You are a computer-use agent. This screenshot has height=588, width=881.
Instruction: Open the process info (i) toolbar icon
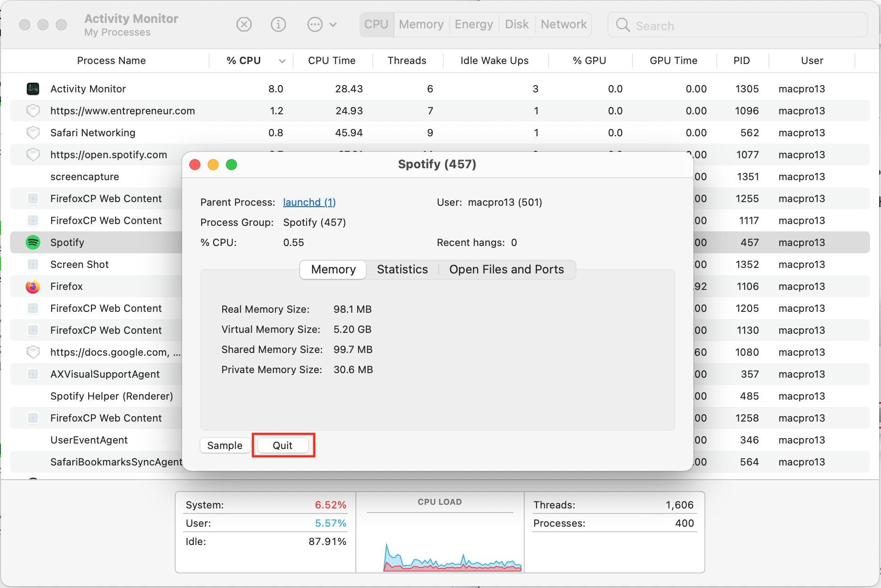tap(278, 24)
